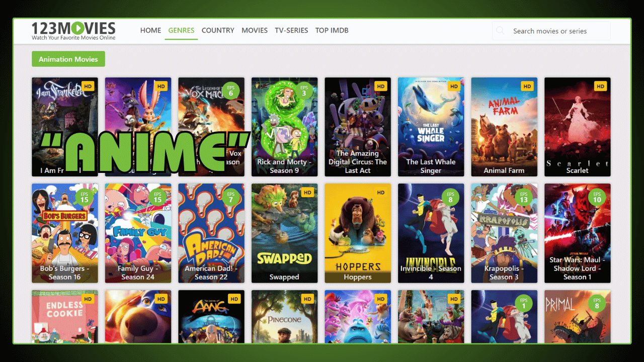Click the EPS 15 badge on Bob's Burgers

85,197
